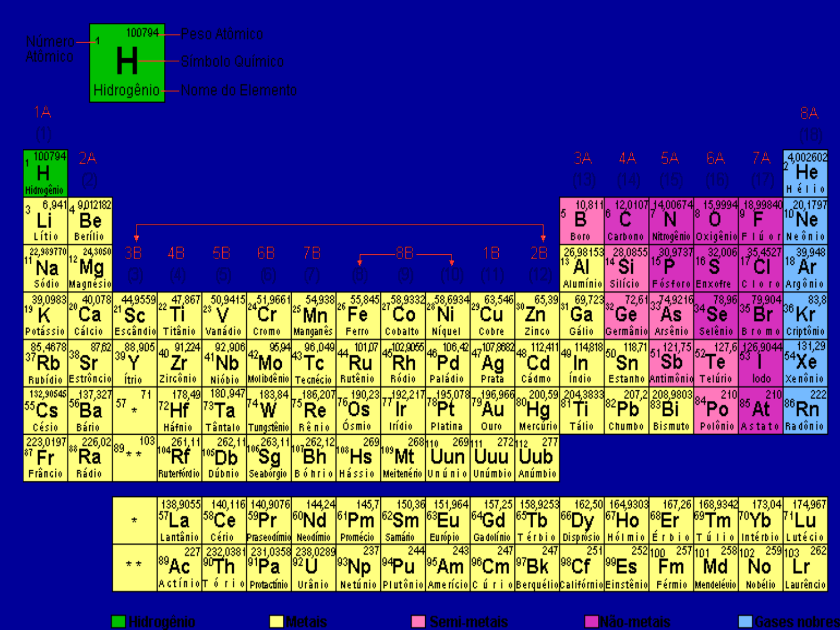Select the Magnésio (Mg) element cell

pyautogui.click(x=90, y=268)
